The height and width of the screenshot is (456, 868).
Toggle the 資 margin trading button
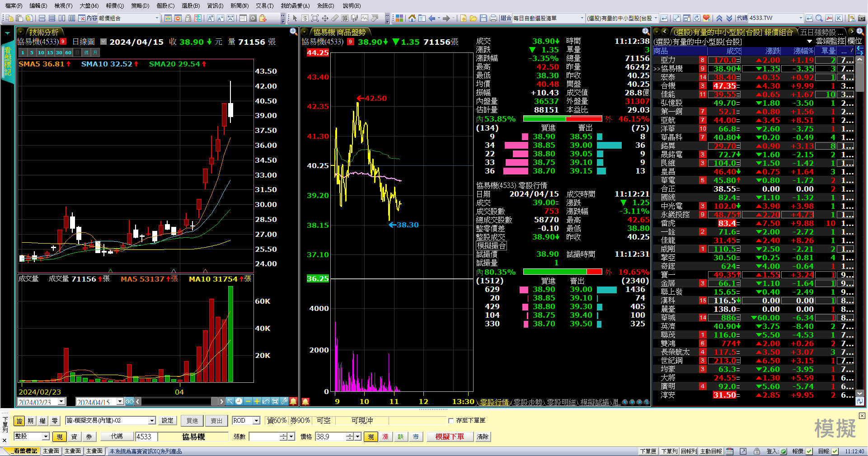point(74,437)
